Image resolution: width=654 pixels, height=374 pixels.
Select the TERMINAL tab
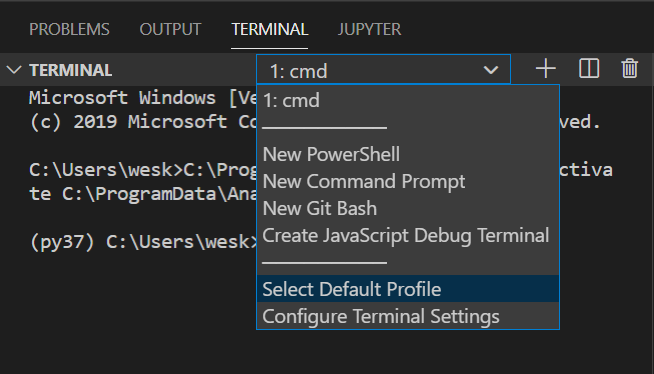click(269, 29)
